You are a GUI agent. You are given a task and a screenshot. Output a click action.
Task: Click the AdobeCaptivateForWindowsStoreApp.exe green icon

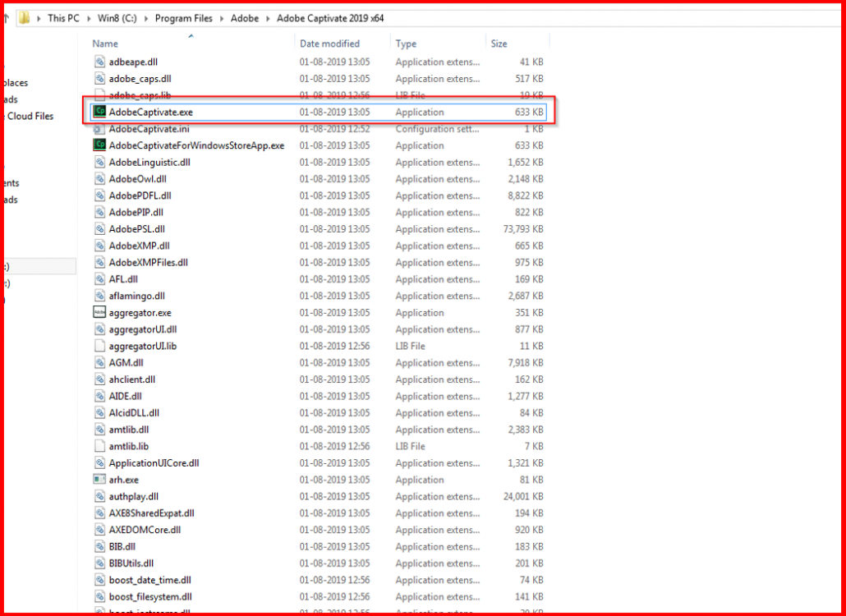pyautogui.click(x=99, y=145)
